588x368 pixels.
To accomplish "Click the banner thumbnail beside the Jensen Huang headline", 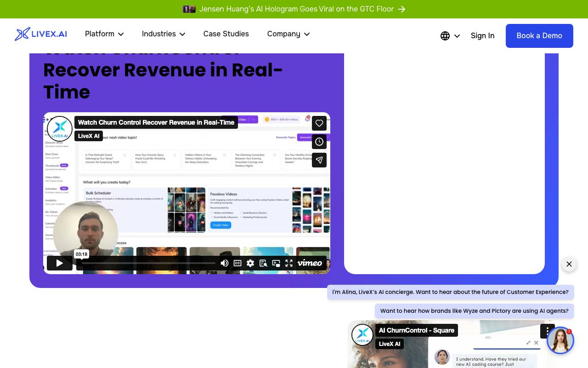I will [189, 9].
